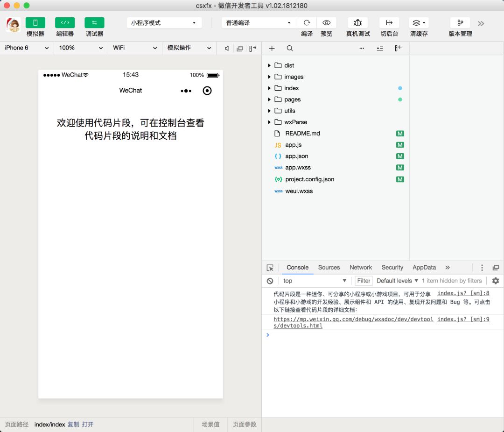Open version management (版本管理)
Image resolution: width=504 pixels, height=432 pixels.
(460, 23)
